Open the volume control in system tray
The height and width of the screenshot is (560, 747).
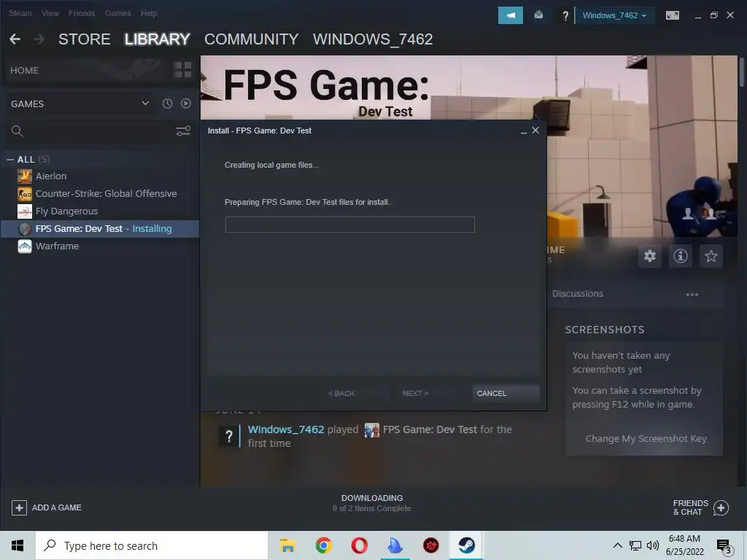tap(653, 545)
